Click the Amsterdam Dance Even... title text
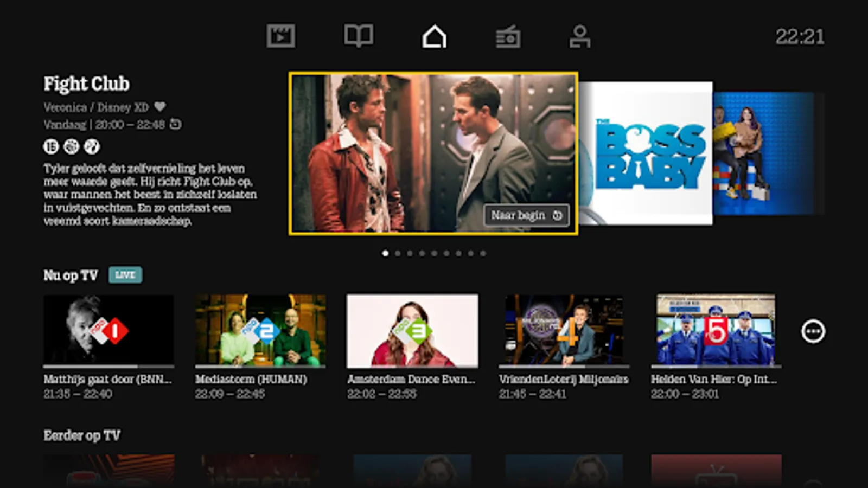 (x=411, y=379)
